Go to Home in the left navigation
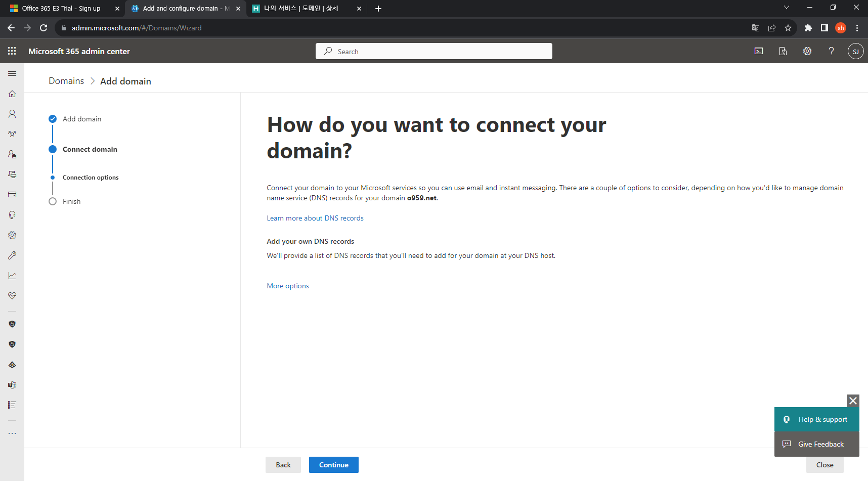 point(12,94)
